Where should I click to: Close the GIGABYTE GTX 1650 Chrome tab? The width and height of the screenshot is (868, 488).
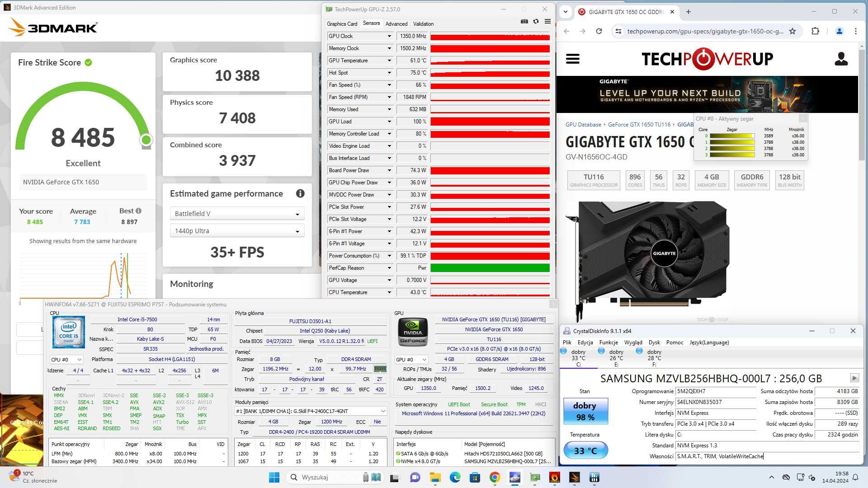coord(672,12)
